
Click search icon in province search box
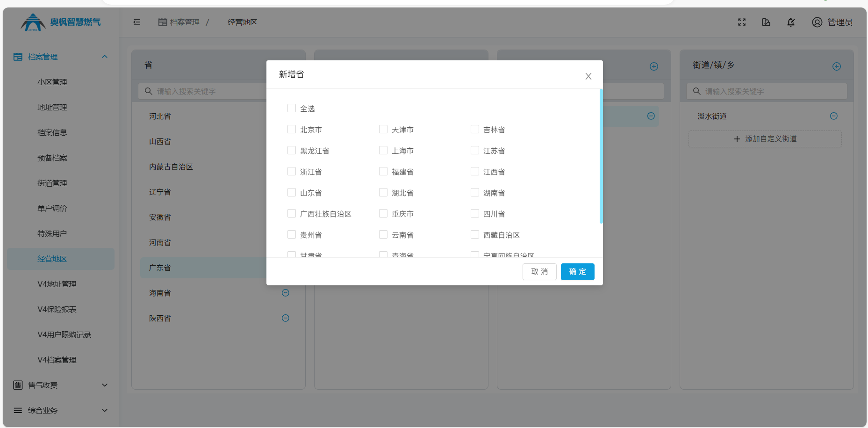pyautogui.click(x=148, y=91)
